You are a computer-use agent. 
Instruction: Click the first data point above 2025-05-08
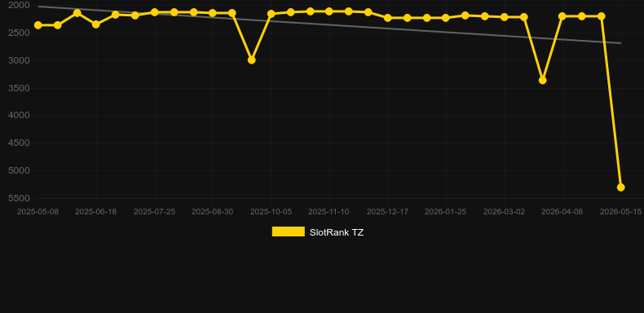[x=37, y=25]
